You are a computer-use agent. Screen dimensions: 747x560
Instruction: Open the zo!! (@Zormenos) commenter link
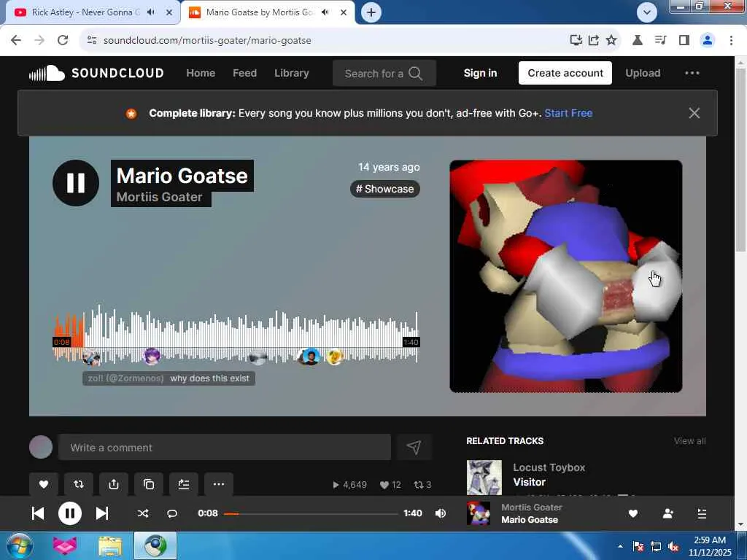coord(125,378)
